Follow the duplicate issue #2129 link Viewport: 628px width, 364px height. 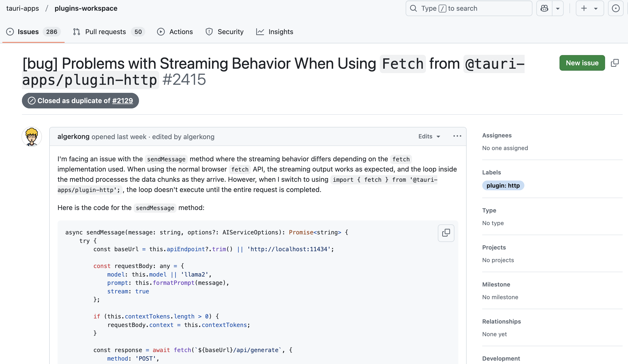(122, 101)
